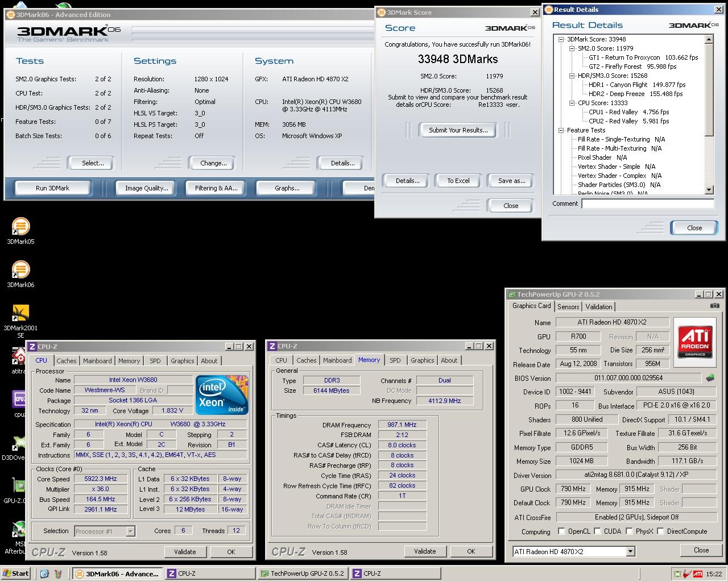Viewport: 728px width, 582px height.
Task: Click Change... button under Settings
Action: click(x=213, y=163)
